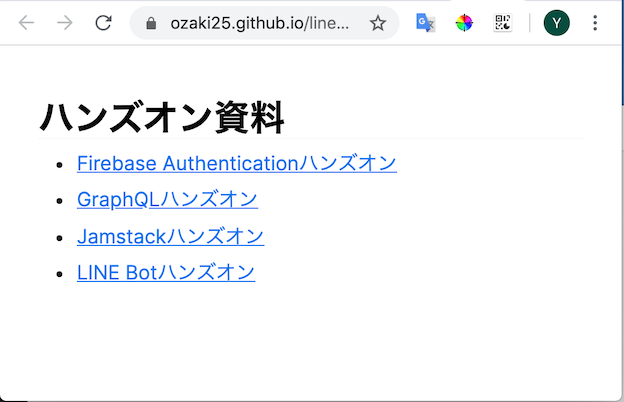Reload the current page
This screenshot has height=402, width=624.
pyautogui.click(x=103, y=23)
